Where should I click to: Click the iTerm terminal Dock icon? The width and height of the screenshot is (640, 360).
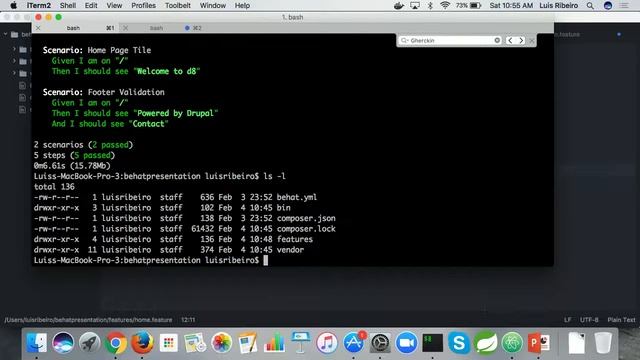tap(433, 343)
